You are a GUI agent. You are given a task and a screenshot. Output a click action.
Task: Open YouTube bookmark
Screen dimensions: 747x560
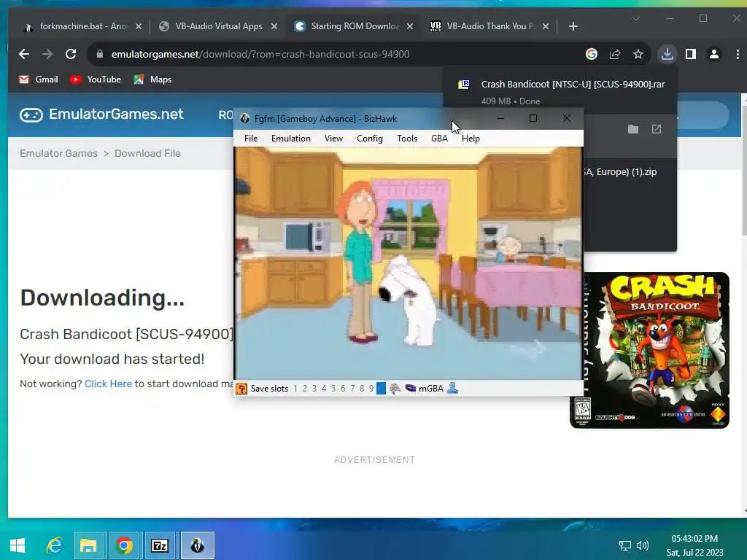[96, 79]
